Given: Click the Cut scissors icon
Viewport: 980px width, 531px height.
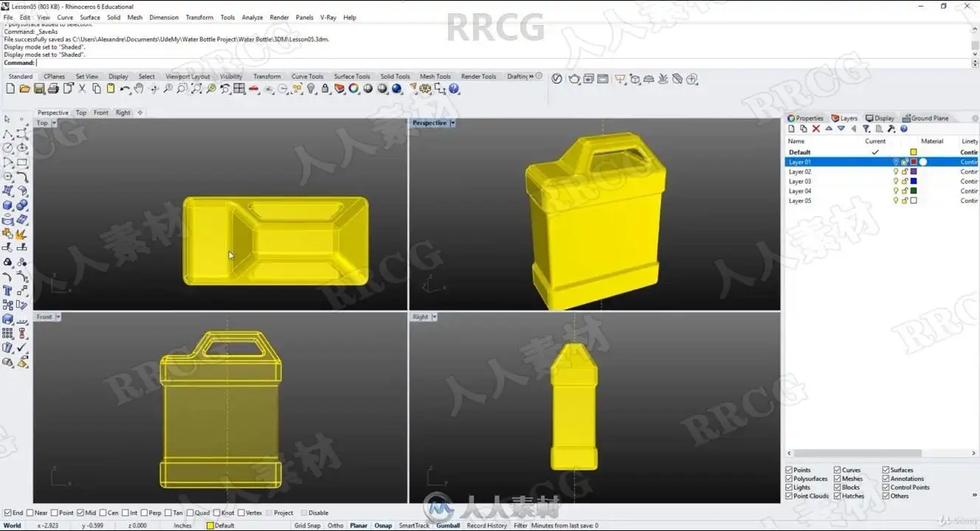Looking at the screenshot, I should pos(82,88).
